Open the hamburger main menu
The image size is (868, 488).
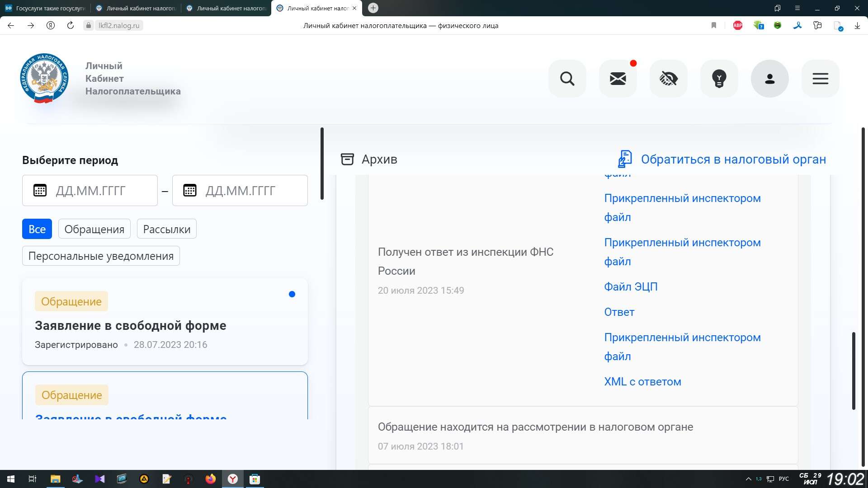pyautogui.click(x=820, y=79)
